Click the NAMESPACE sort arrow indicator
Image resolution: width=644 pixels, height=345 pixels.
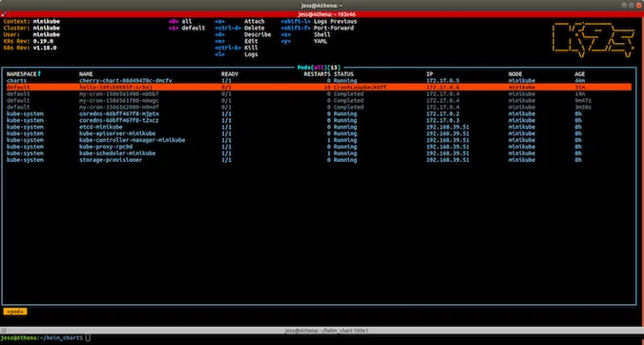point(39,73)
